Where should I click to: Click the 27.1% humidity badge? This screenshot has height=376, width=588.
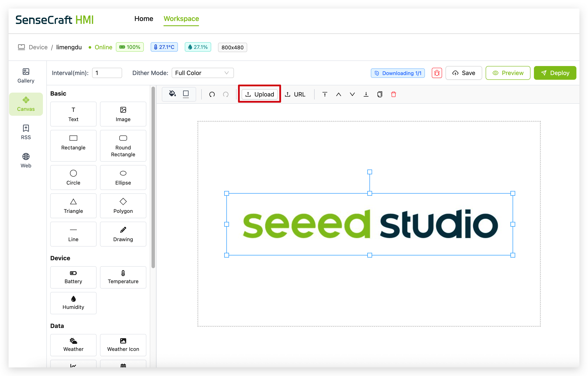[x=198, y=47]
